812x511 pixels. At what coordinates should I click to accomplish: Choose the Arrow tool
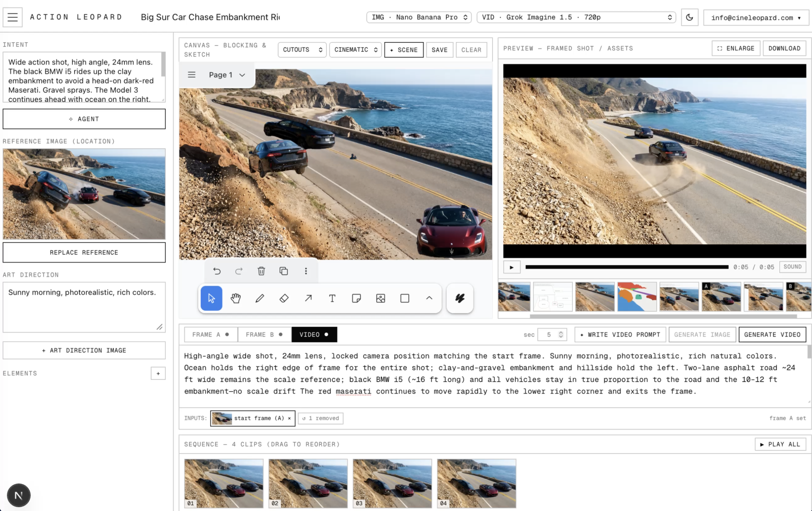308,298
